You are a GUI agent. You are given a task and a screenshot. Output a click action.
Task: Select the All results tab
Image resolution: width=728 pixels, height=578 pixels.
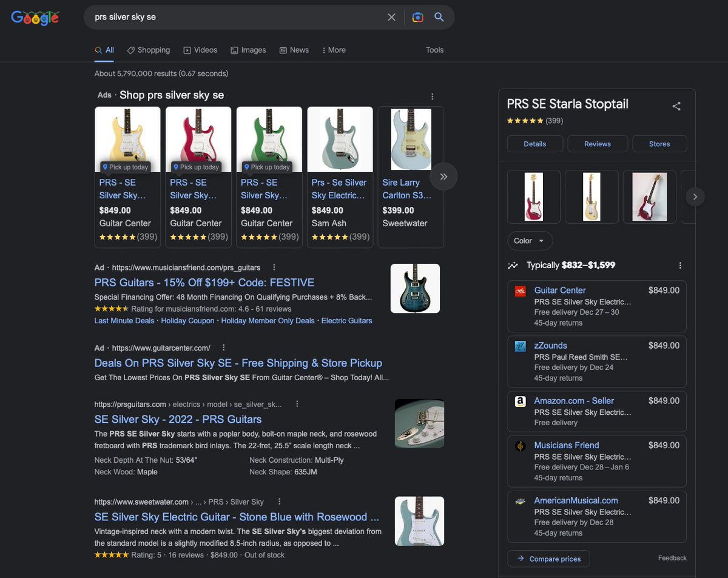coord(104,50)
